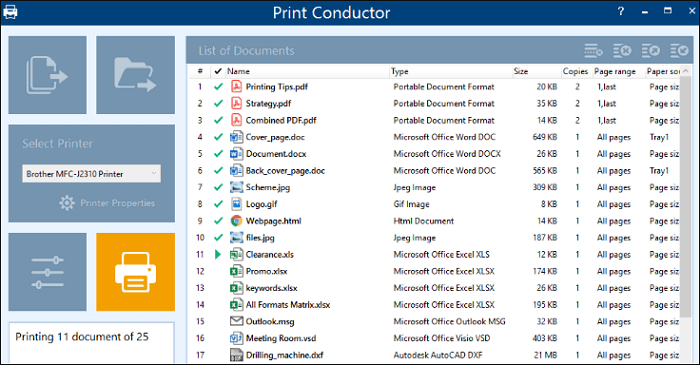This screenshot has height=365, width=700.
Task: Click PDF icon of Printing Tips.pdf
Action: coord(236,87)
